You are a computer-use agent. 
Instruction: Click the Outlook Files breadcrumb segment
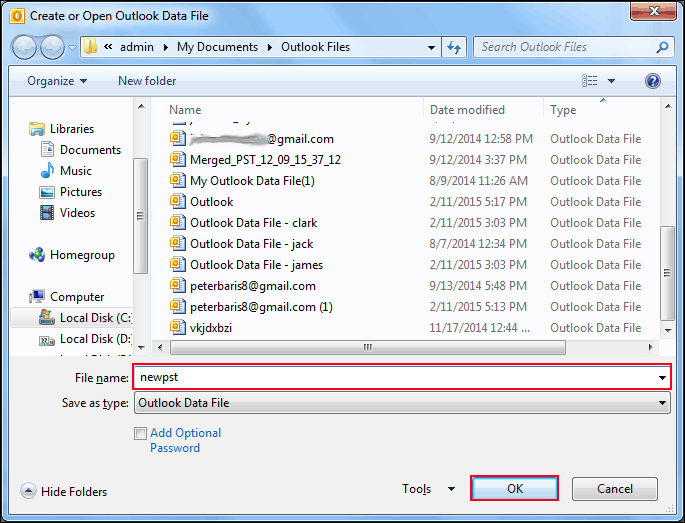point(315,47)
